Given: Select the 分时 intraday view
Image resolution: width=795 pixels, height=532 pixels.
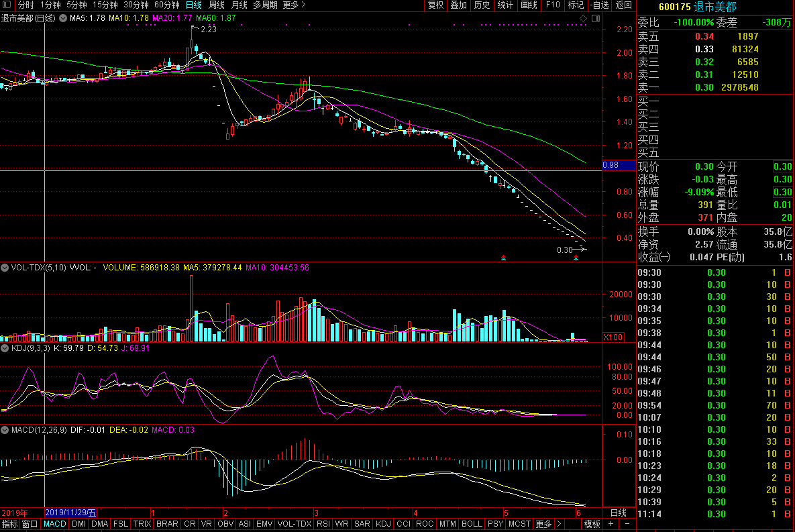Looking at the screenshot, I should [25, 5].
